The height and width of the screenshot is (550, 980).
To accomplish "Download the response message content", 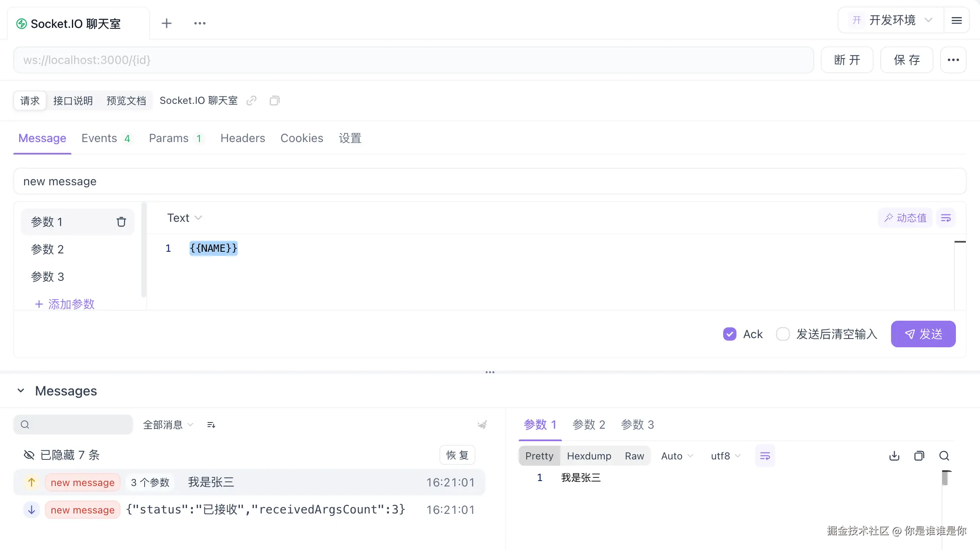I will (x=894, y=456).
